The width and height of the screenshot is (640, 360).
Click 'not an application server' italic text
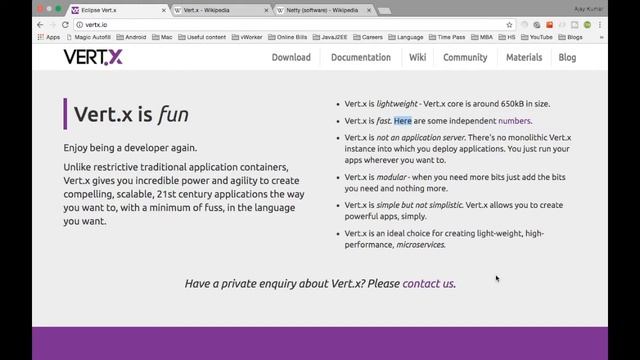tap(421, 138)
